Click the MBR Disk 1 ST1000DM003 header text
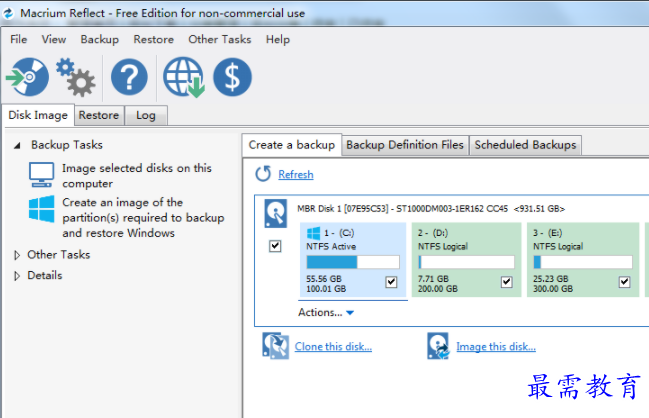The width and height of the screenshot is (649, 418). [431, 209]
